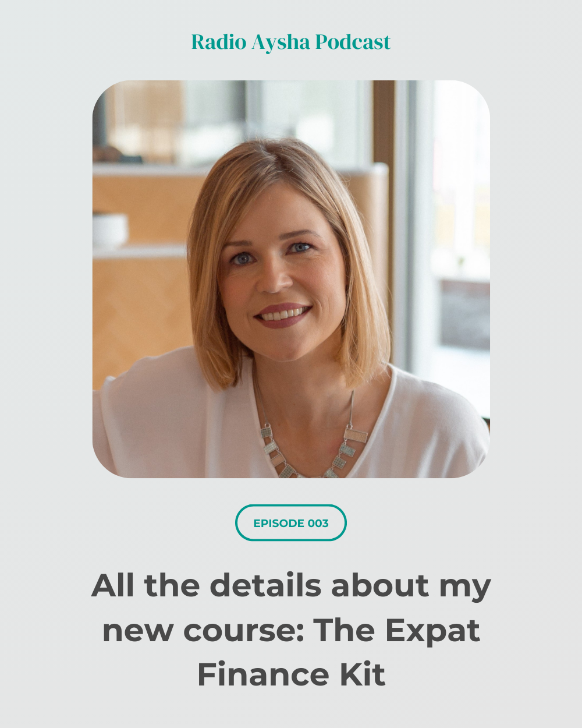
Task: Click the "new course: The Expat" line
Action: 291,631
